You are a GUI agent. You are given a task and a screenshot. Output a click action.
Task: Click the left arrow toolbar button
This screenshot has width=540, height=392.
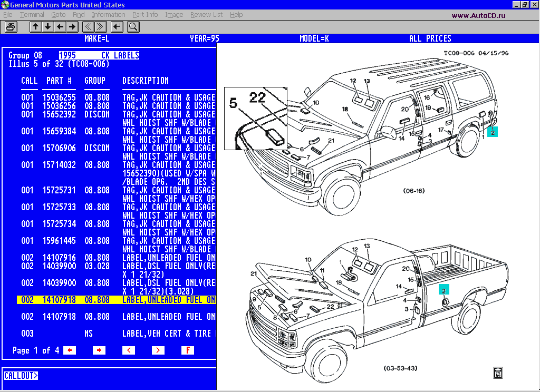pos(60,26)
